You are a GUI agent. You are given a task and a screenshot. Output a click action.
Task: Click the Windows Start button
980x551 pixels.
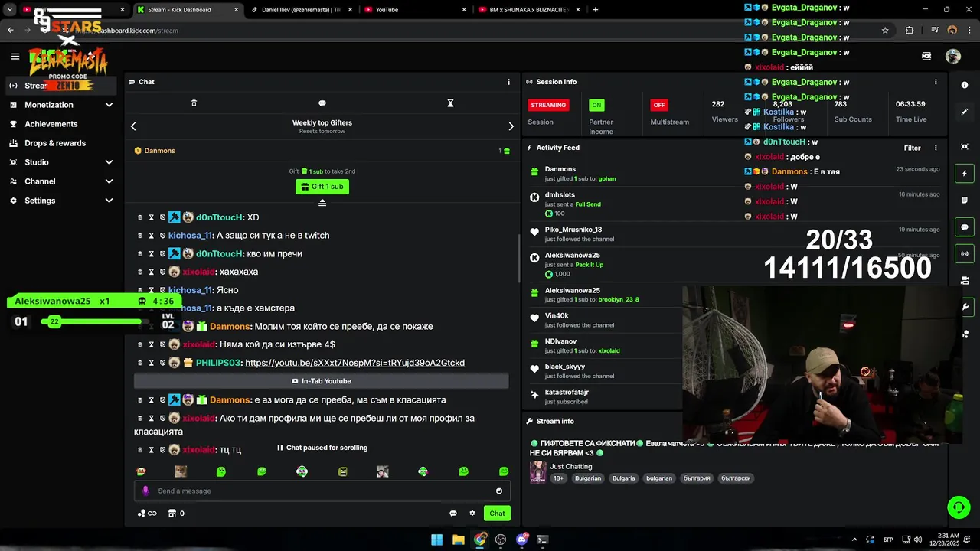point(436,540)
